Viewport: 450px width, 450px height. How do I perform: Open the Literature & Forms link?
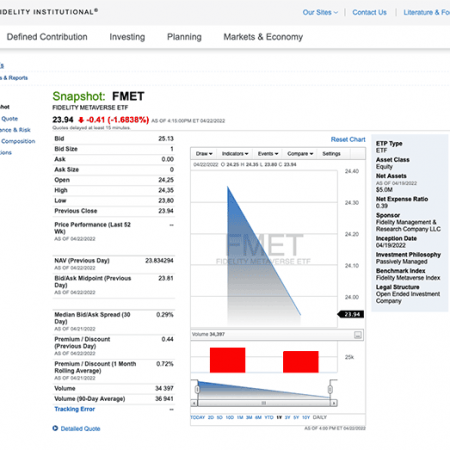pyautogui.click(x=427, y=12)
